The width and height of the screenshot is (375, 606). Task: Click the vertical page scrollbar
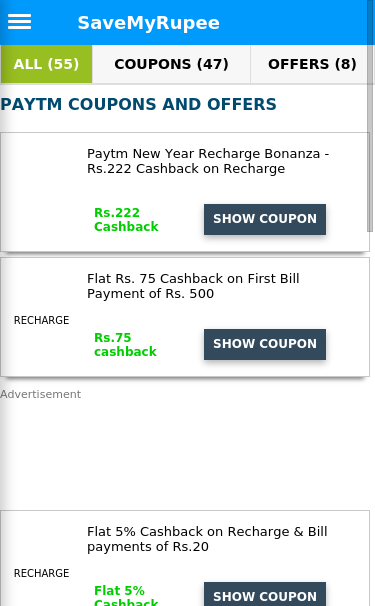pyautogui.click(x=370, y=116)
